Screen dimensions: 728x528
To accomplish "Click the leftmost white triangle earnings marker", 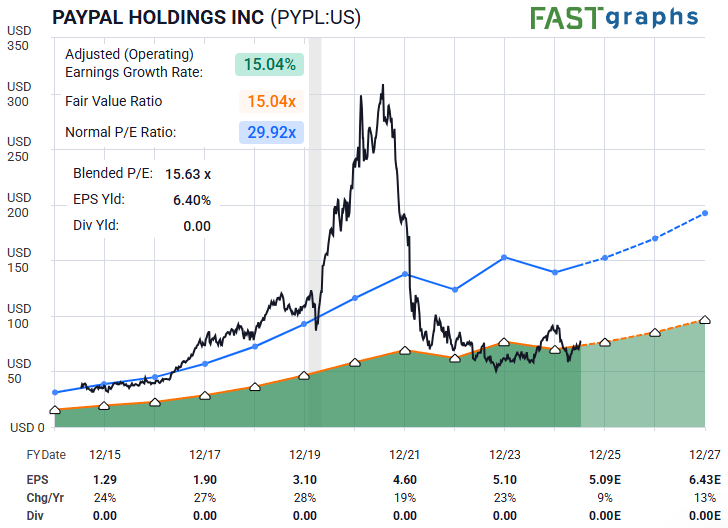I will pyautogui.click(x=54, y=410).
